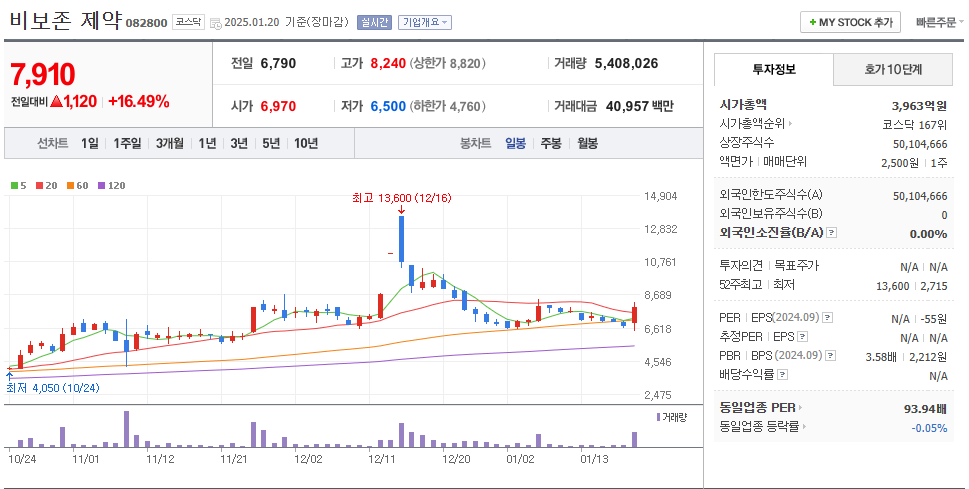
Task: Click the 거래량 volume chart legend
Action: 671,417
